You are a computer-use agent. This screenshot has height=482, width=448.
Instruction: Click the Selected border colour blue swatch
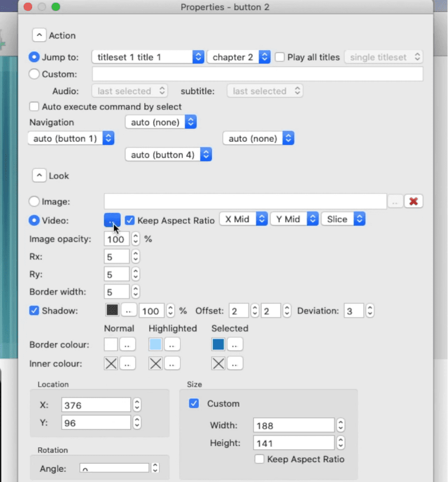point(218,344)
